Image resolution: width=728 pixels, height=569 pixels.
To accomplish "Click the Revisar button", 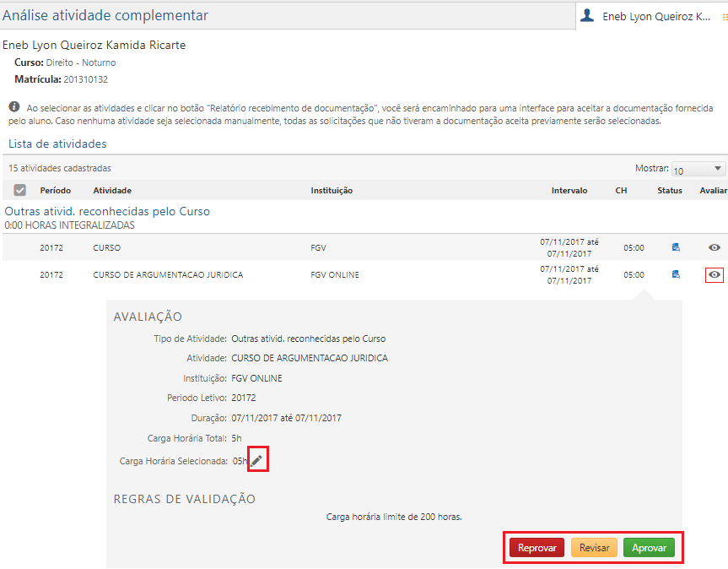I will [594, 547].
